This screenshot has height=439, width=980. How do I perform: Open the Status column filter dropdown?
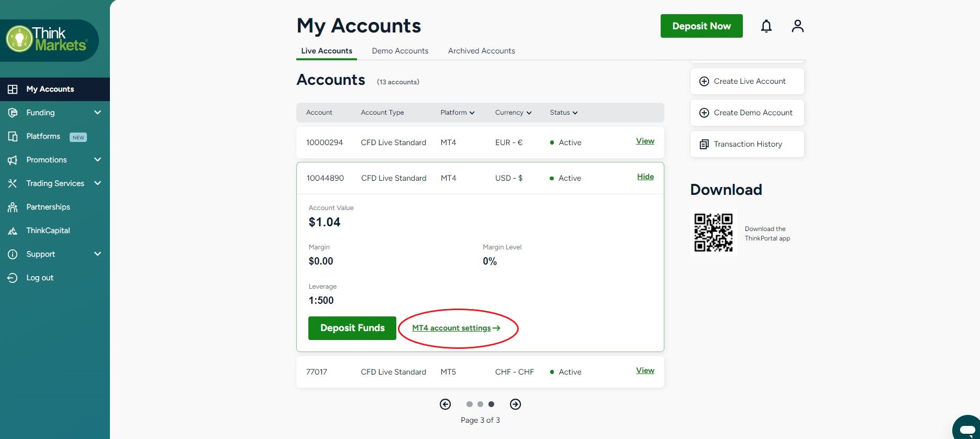click(x=563, y=113)
